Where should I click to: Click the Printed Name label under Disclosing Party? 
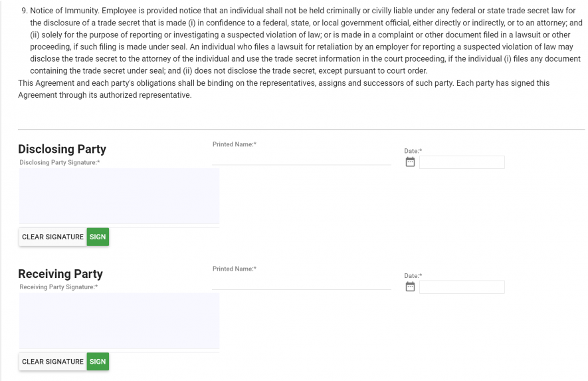pyautogui.click(x=235, y=144)
